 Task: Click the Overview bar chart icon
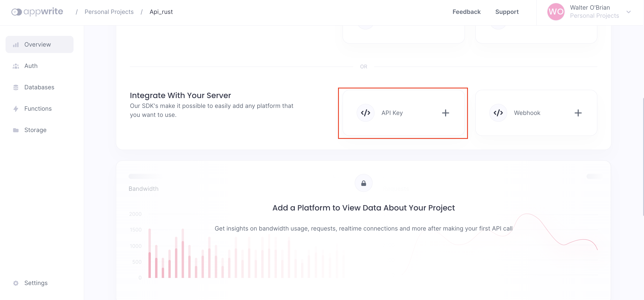pos(16,45)
